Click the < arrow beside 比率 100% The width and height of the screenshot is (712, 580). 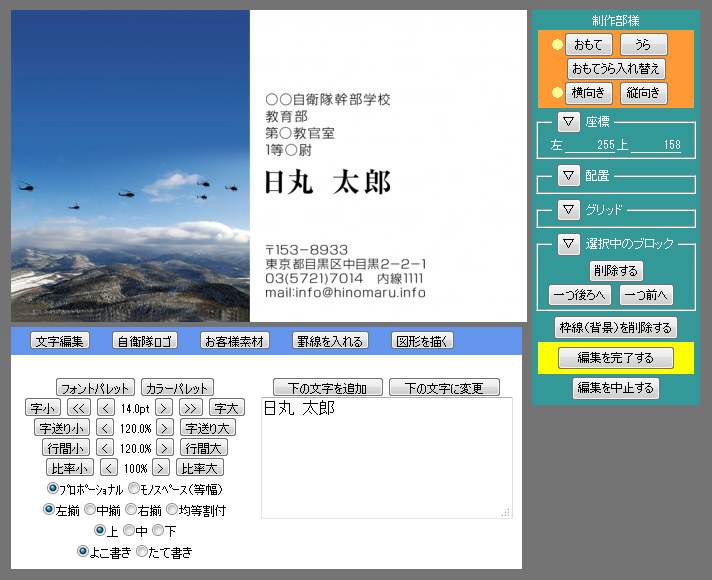[109, 467]
